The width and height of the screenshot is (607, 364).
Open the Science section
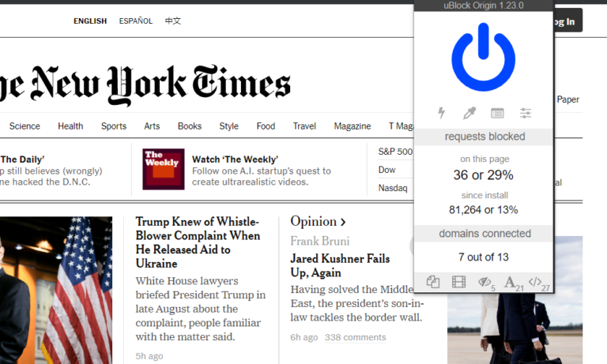25,126
